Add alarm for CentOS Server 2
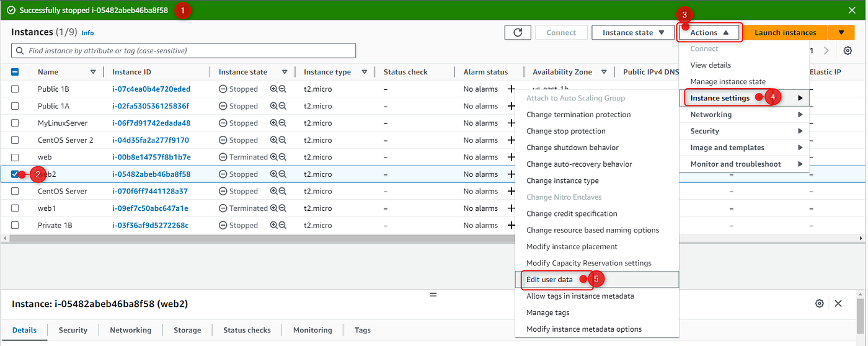The height and width of the screenshot is (346, 868). [x=511, y=140]
